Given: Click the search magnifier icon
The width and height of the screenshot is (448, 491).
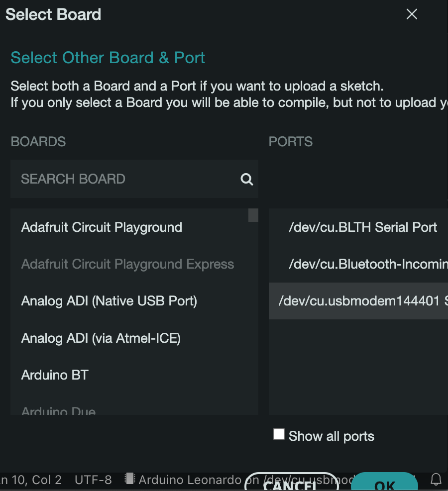Looking at the screenshot, I should 246,180.
